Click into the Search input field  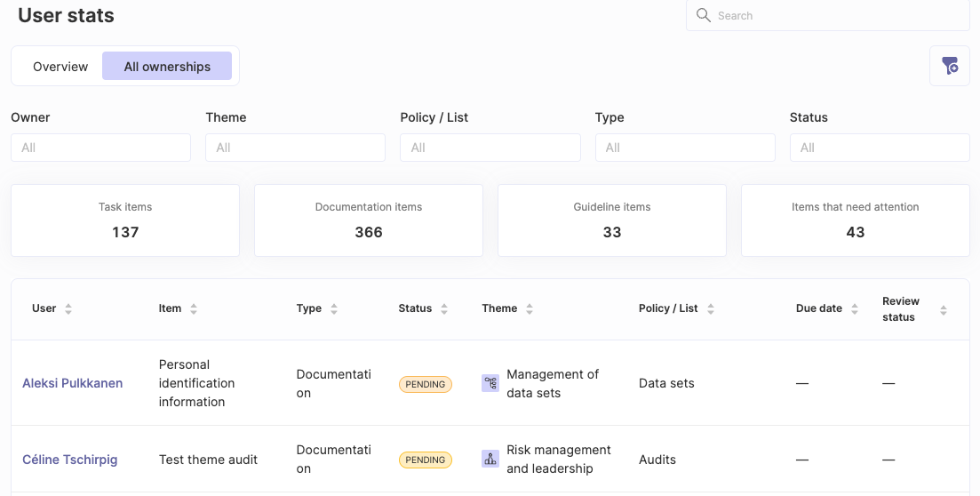pos(828,16)
